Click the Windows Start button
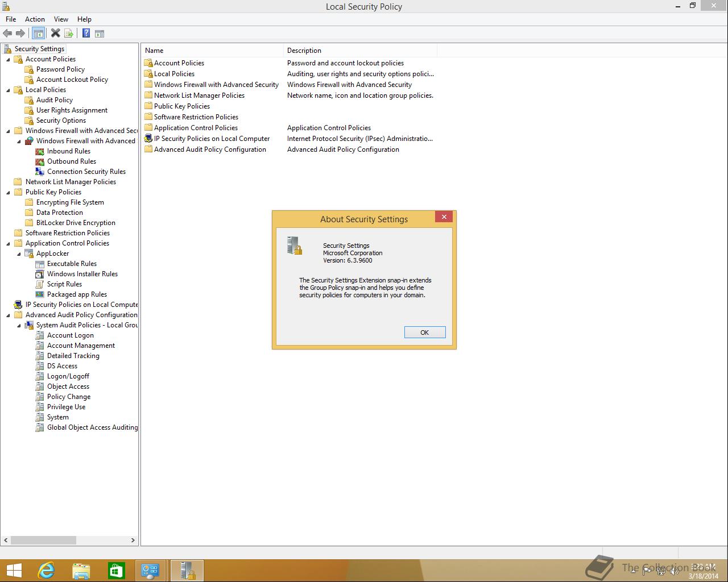 pos(14,570)
